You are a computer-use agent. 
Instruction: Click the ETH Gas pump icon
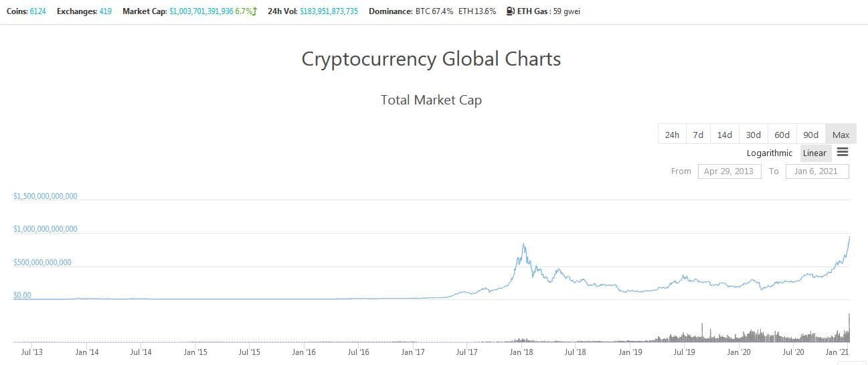pos(511,11)
